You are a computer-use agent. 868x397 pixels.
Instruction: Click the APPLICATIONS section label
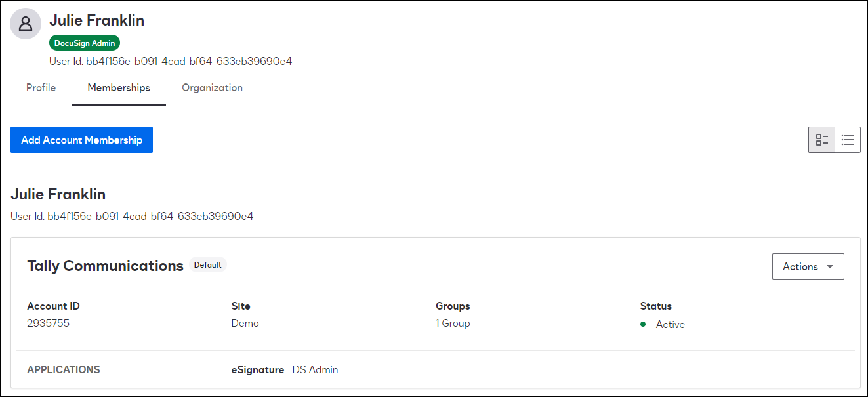(x=64, y=370)
